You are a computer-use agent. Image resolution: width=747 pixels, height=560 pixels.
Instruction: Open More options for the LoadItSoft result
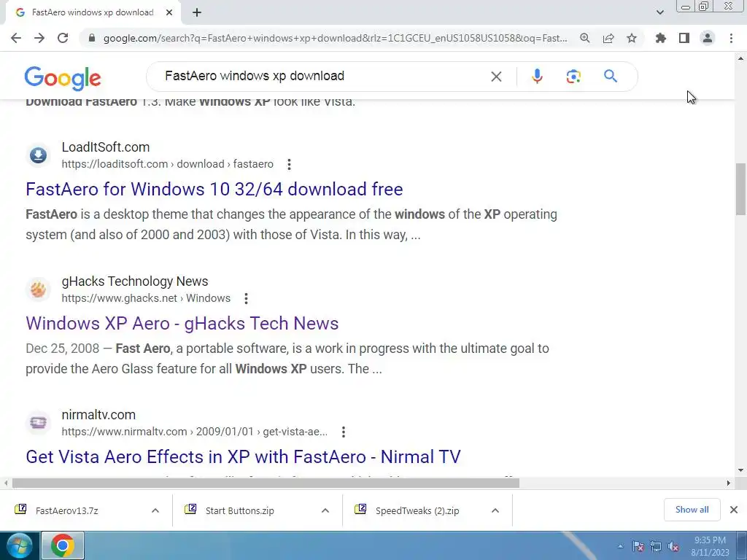click(x=289, y=164)
